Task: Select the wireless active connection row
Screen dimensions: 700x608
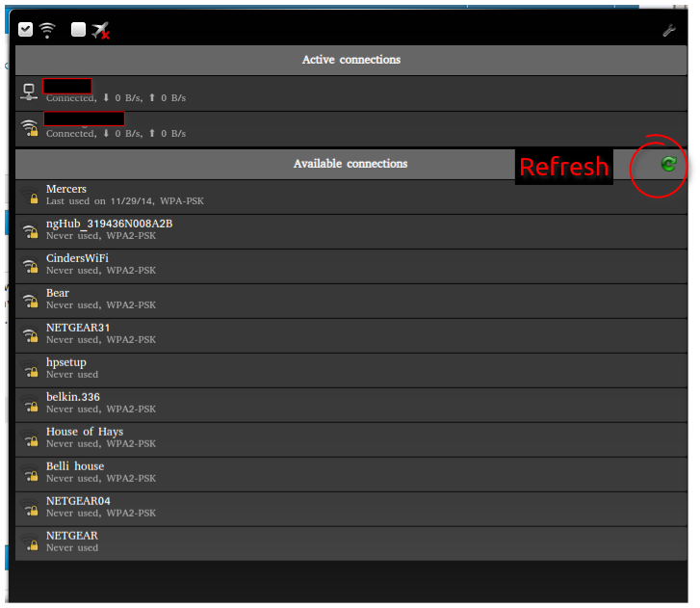Action: tap(350, 129)
